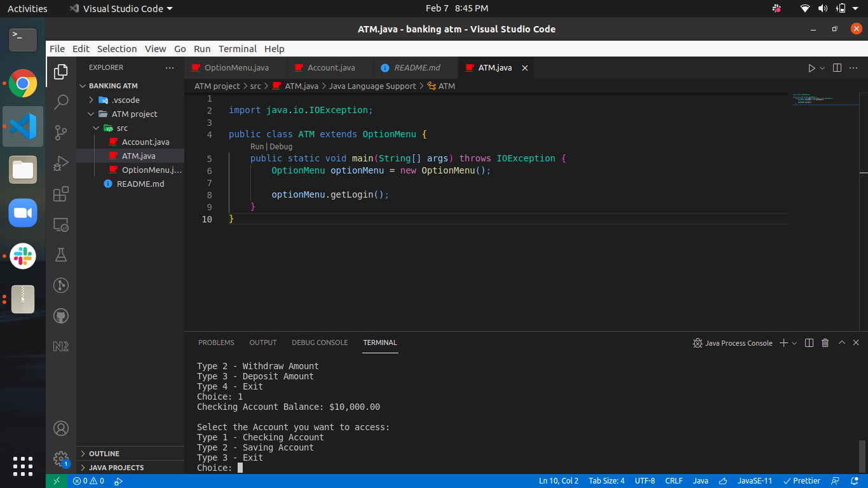The width and height of the screenshot is (868, 488).
Task: Click the terminal scrollbar thumb
Action: click(862, 456)
